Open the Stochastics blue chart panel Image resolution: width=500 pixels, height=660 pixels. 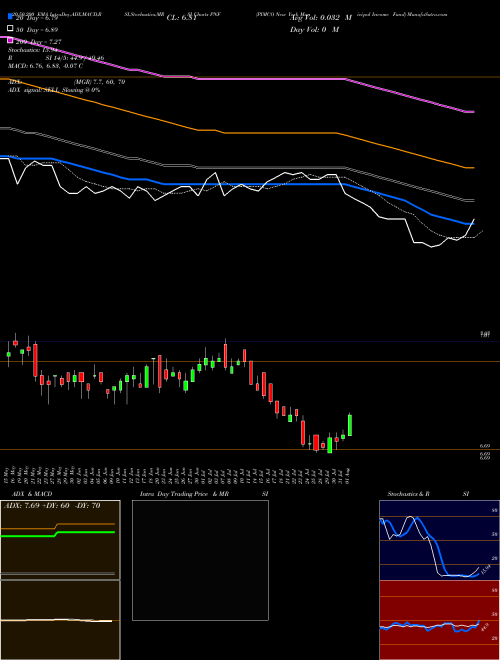439,540
